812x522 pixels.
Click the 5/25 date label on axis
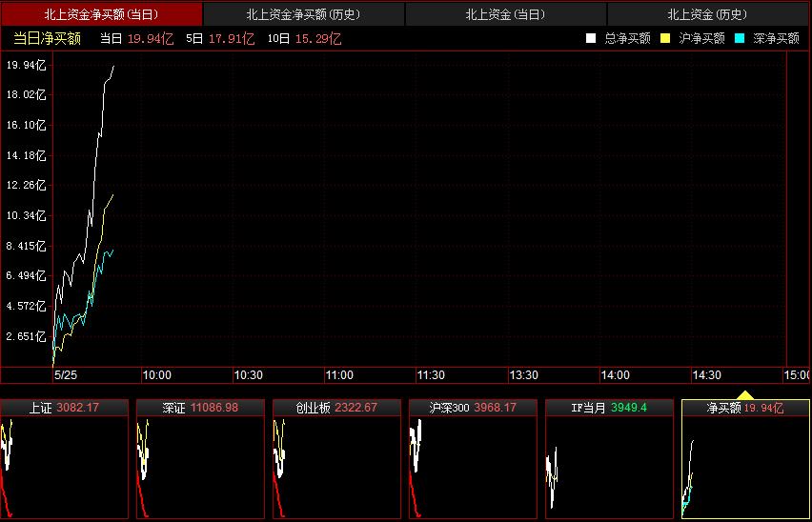point(66,375)
